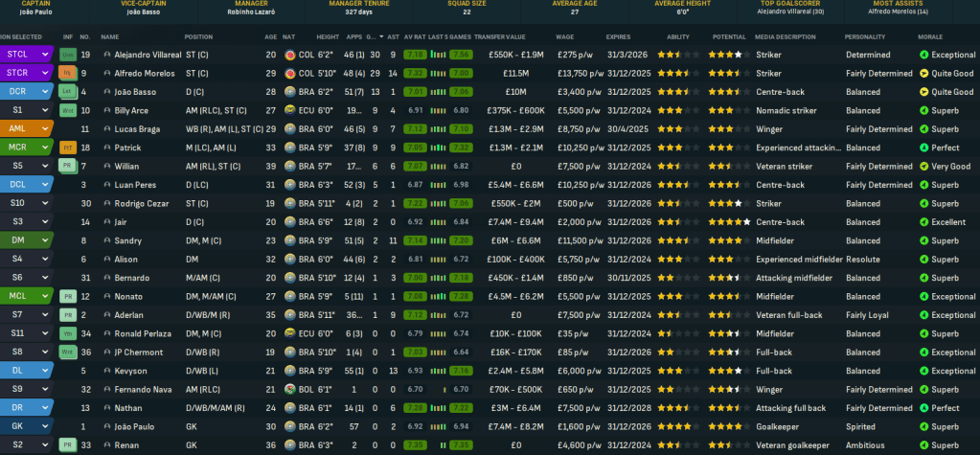Click the injury icon beside Alfredo Morelos
The width and height of the screenshot is (980, 455).
pyautogui.click(x=67, y=73)
